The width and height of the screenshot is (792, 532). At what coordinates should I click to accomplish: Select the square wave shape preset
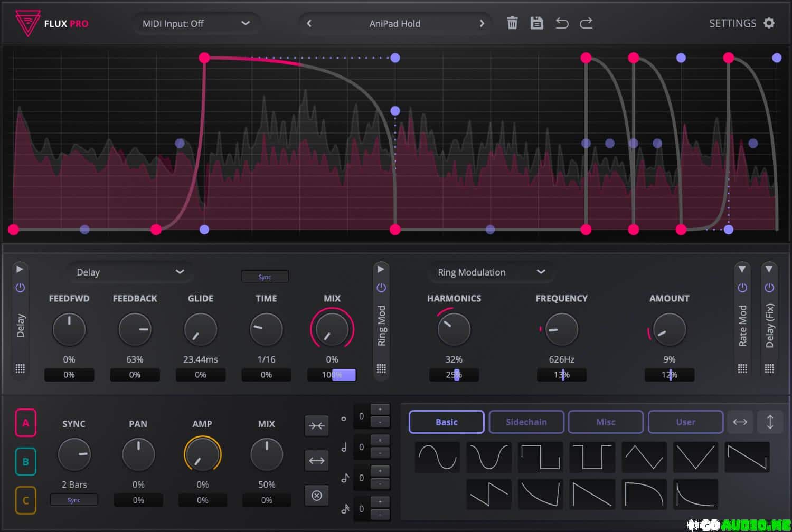(540, 457)
